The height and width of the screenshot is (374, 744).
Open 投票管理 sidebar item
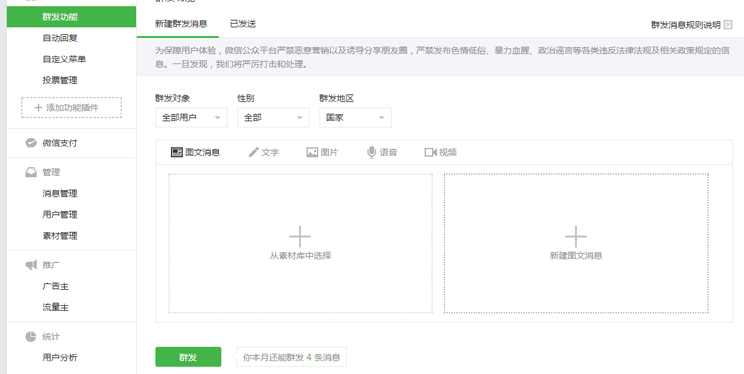pos(60,80)
